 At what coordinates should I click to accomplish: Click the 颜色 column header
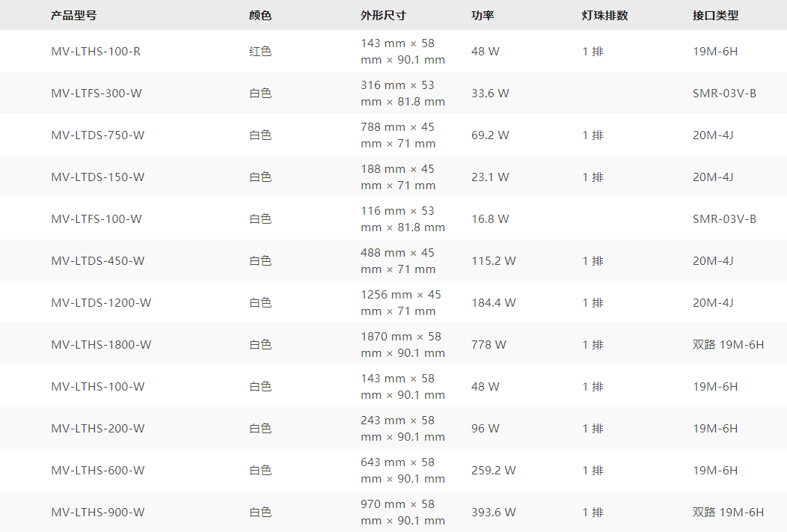pyautogui.click(x=260, y=15)
